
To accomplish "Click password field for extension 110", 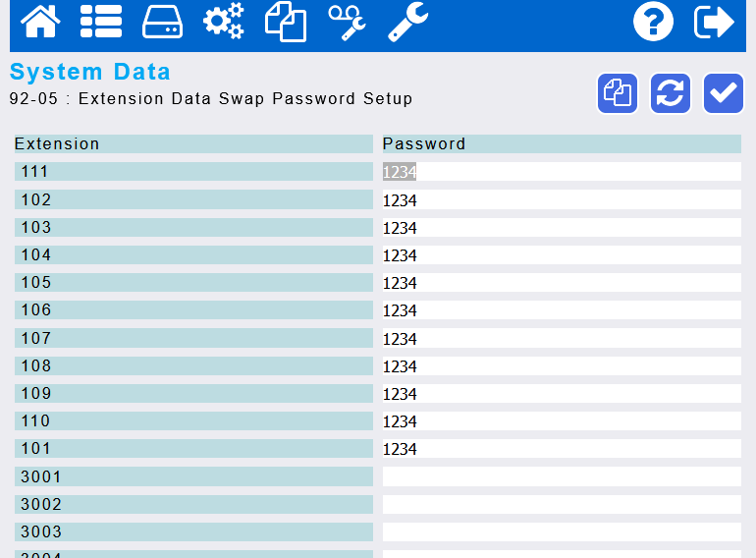I will [x=562, y=421].
